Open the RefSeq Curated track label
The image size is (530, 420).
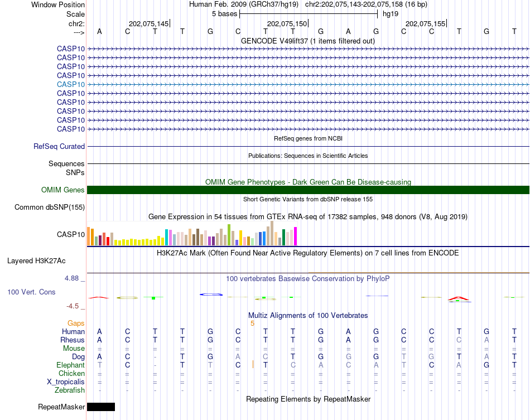(x=59, y=146)
